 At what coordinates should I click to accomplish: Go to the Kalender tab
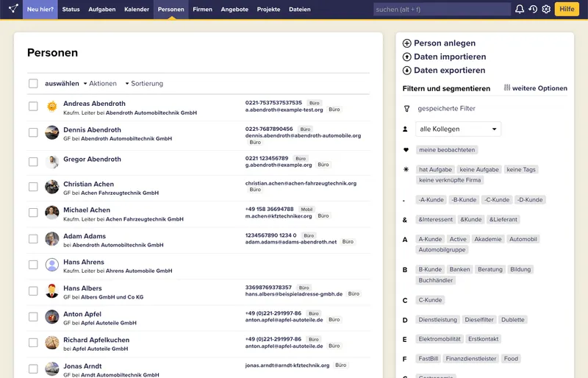137,10
